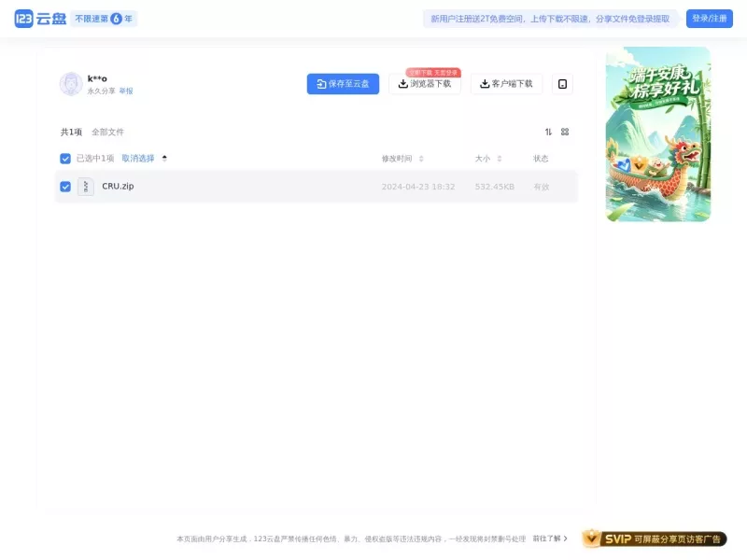747x560 pixels.
Task: Click the mobile QR code icon button
Action: tap(562, 84)
